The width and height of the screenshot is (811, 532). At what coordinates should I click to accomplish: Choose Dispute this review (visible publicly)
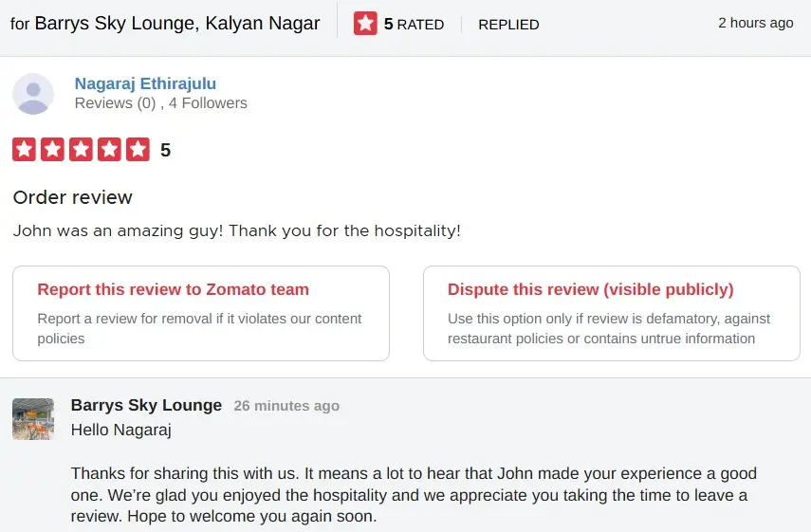click(x=612, y=313)
